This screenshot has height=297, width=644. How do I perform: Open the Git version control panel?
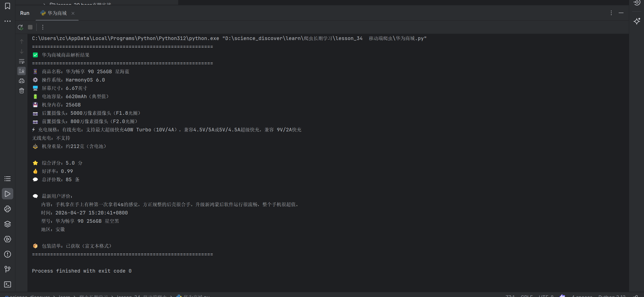click(x=8, y=269)
